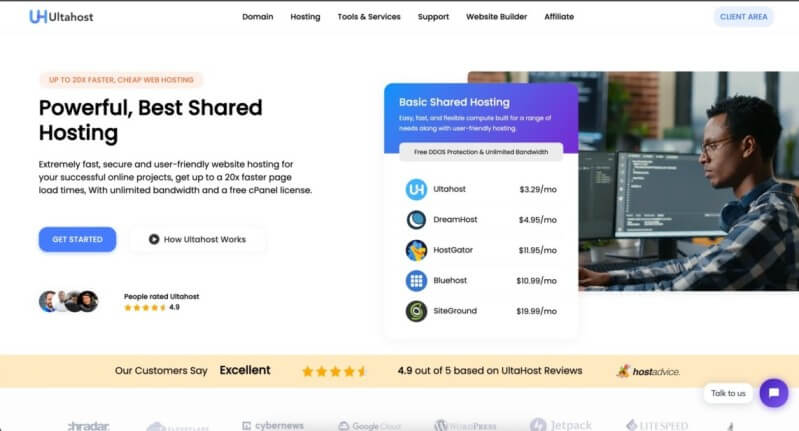This screenshot has width=799, height=431.
Task: Expand the Domain menu
Action: coord(257,17)
